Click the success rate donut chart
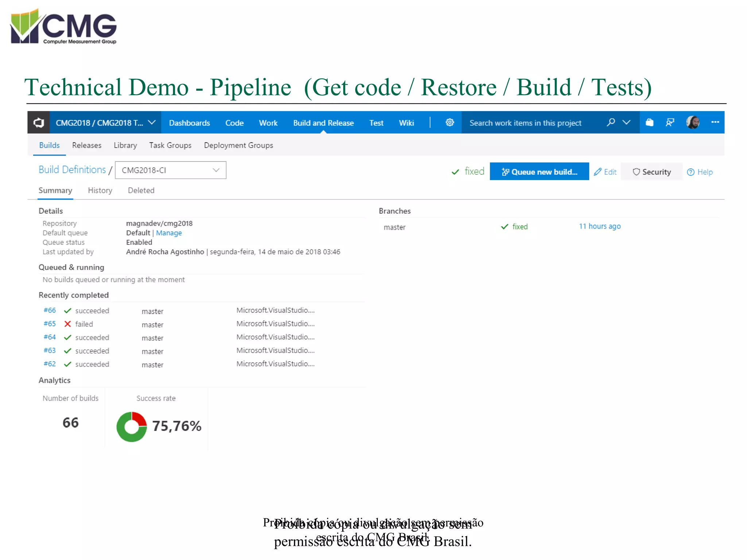747x560 pixels. point(132,427)
